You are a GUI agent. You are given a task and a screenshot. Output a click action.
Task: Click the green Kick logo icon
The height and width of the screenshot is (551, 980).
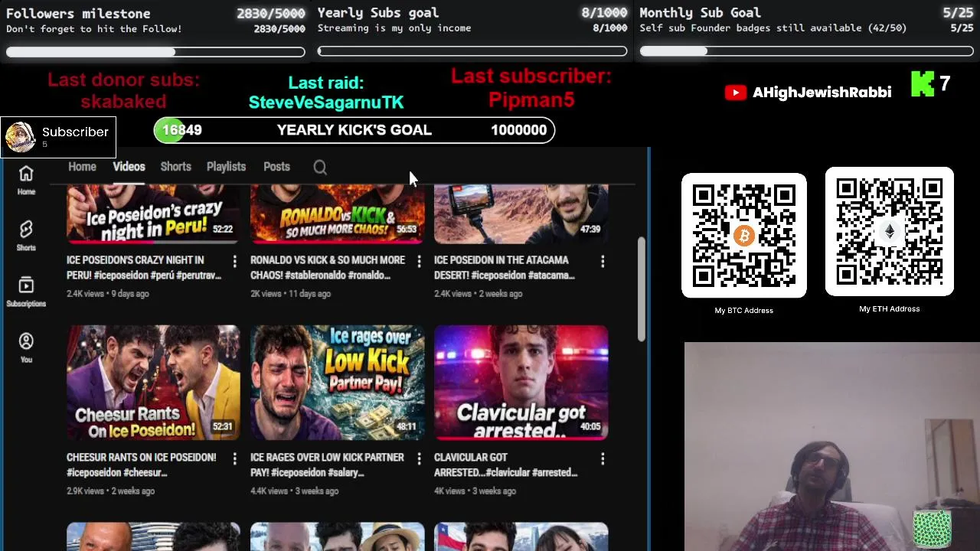point(923,84)
